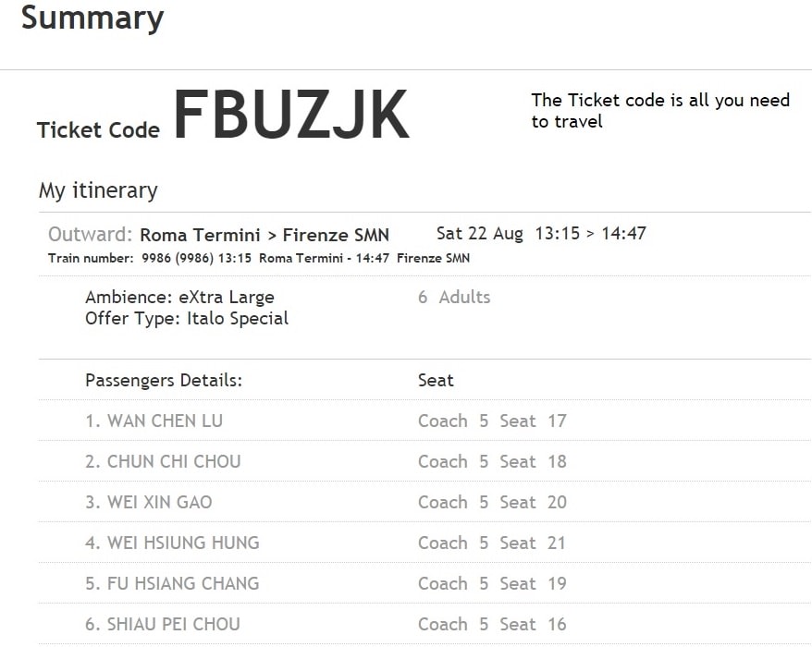Select passenger 6 SHIAU PEI CHOU

163,624
